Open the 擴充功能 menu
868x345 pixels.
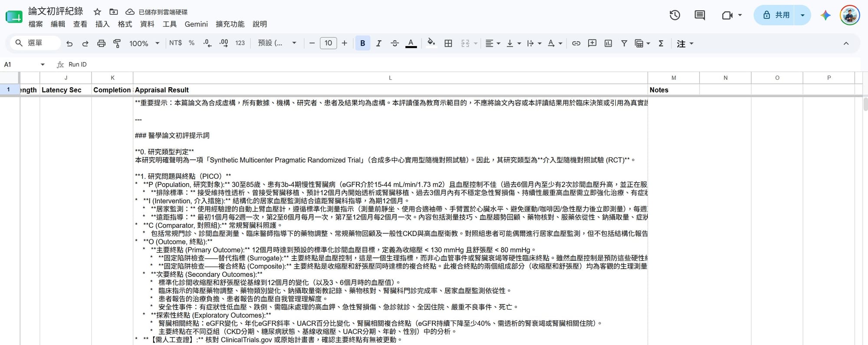click(230, 24)
